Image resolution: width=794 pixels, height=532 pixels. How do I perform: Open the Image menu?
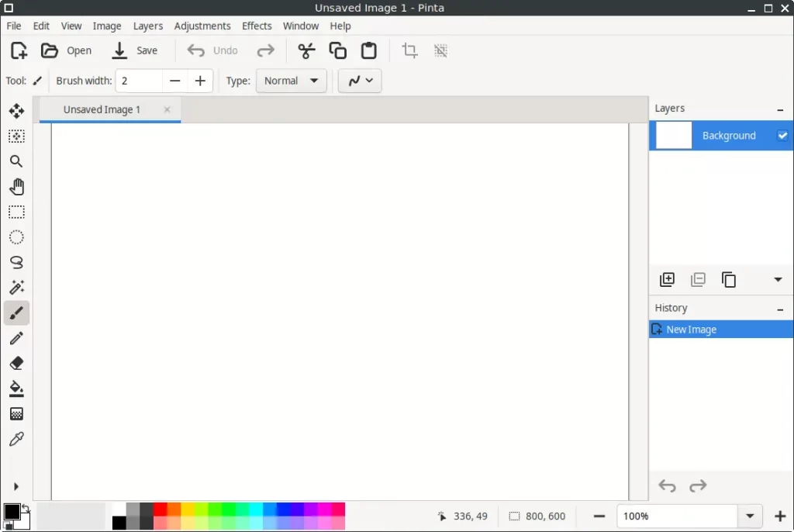click(107, 26)
